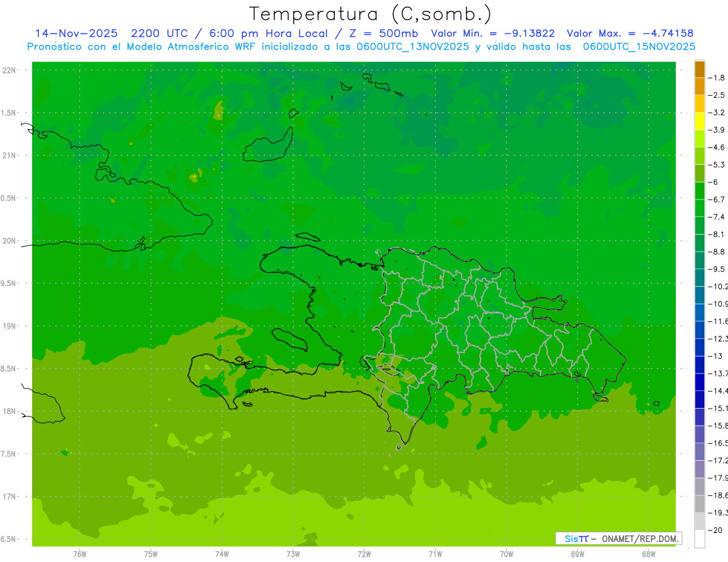Click the '-6.7' legend value
This screenshot has width=728, height=562.
tap(717, 199)
